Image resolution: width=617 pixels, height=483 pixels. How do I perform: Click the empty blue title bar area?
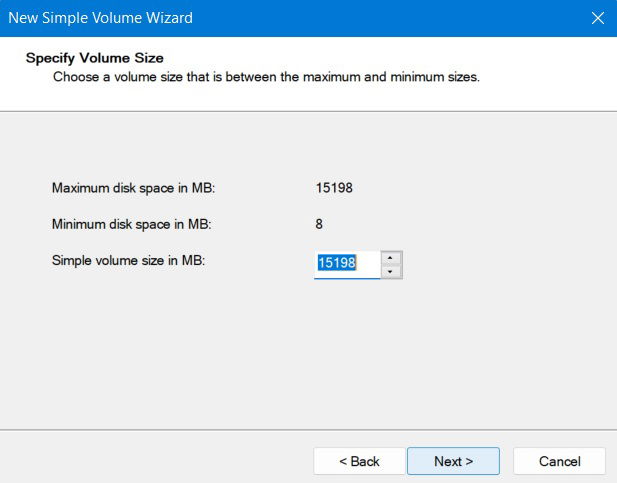[x=400, y=18]
